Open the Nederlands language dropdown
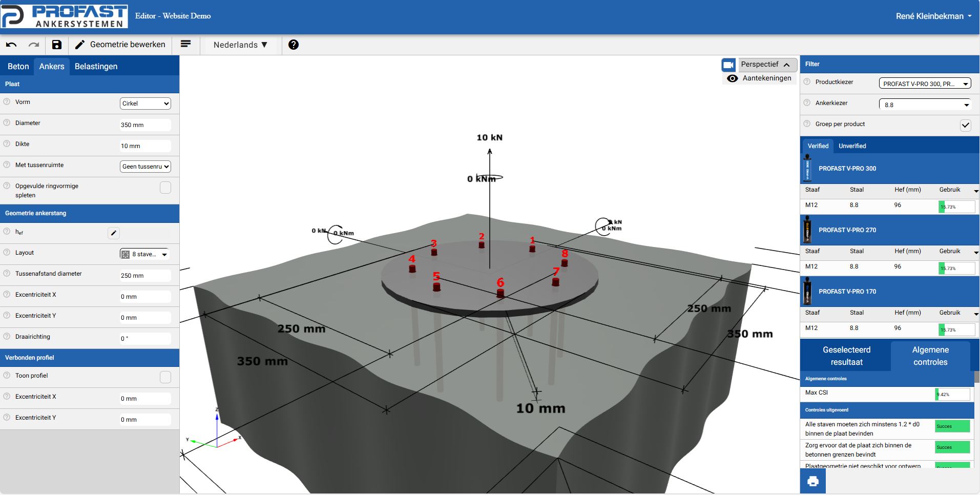980x495 pixels. coord(240,45)
